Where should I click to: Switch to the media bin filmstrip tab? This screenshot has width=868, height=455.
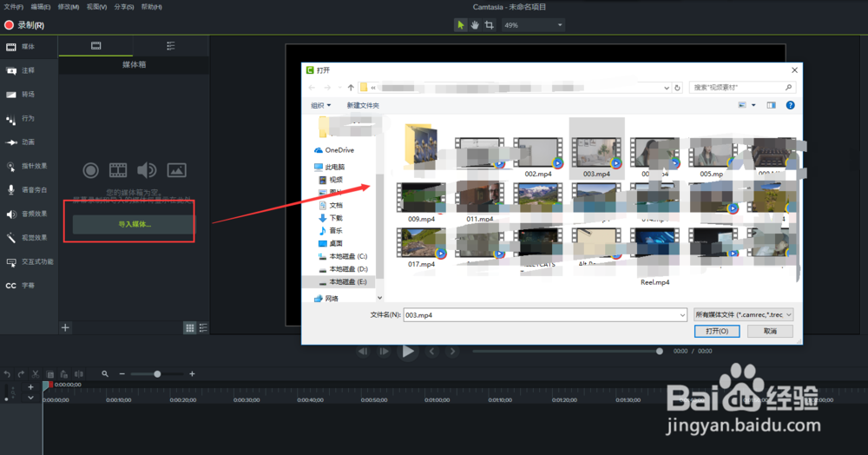click(95, 46)
